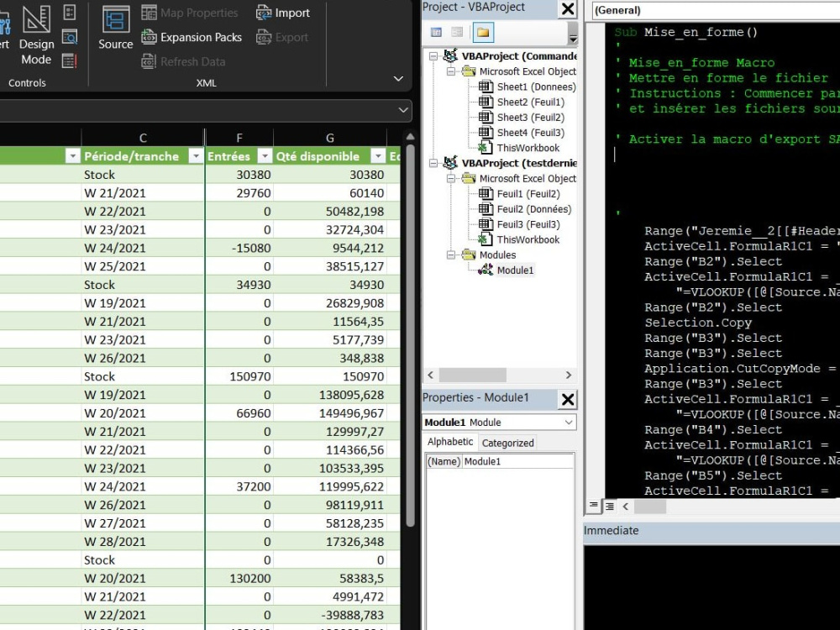Select cell 60140 in Qté disponible
The height and width of the screenshot is (630, 840).
(x=330, y=193)
